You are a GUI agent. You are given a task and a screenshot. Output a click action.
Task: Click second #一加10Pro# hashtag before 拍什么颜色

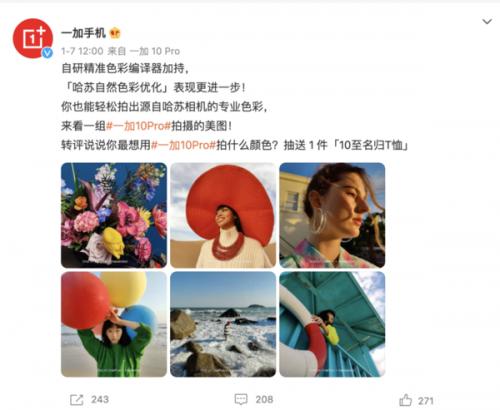point(184,145)
